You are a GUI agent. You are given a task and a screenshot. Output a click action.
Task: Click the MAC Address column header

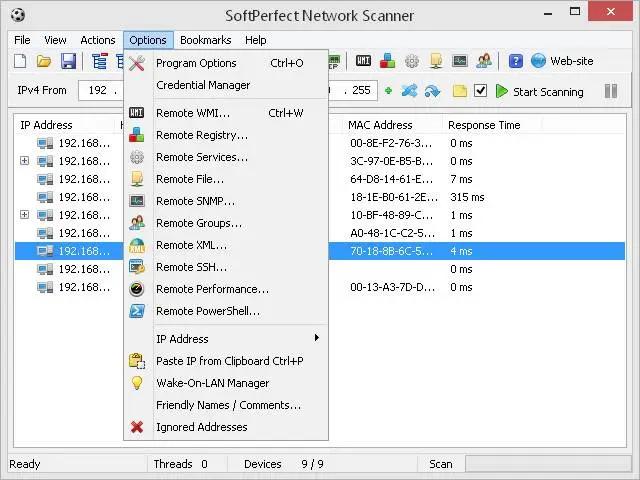pos(393,125)
